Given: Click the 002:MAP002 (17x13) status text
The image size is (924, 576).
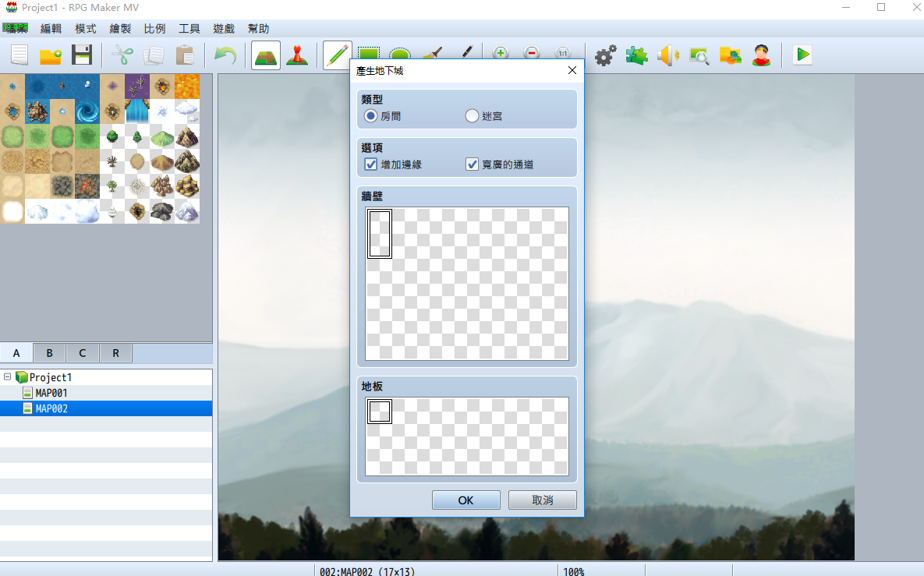Looking at the screenshot, I should click(x=367, y=571).
